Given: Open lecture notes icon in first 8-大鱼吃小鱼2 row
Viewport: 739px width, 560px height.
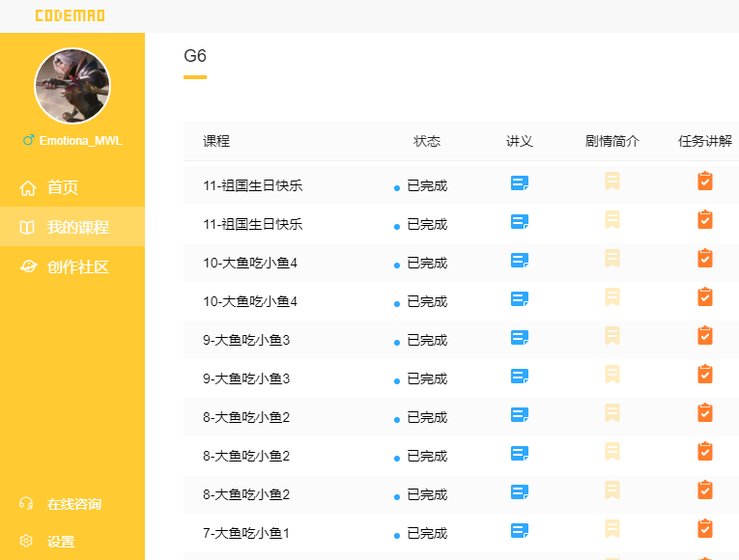Looking at the screenshot, I should tap(520, 415).
